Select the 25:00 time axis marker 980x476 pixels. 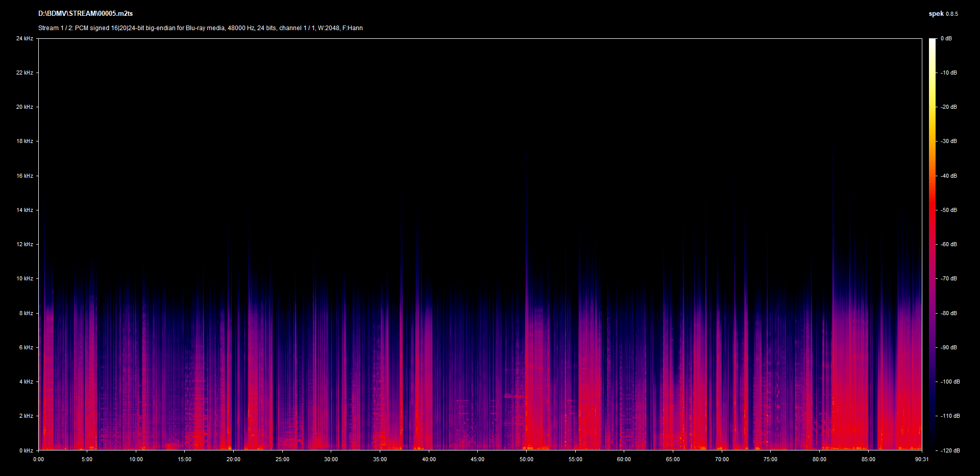click(282, 459)
